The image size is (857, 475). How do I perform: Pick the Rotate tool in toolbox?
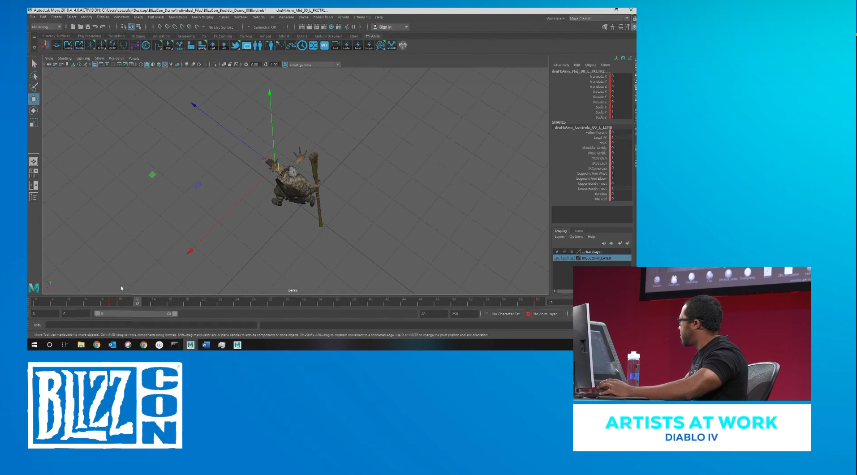[34, 110]
